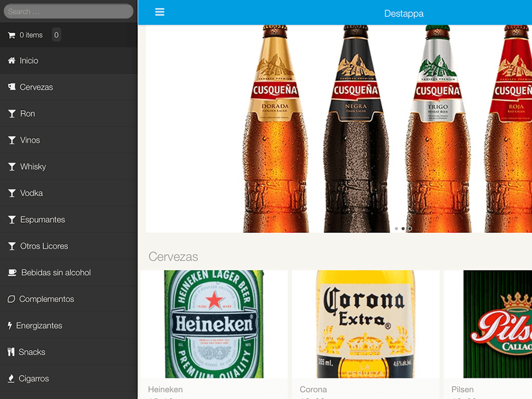The image size is (532, 399).
Task: Click the glass icon beside Vodka
Action: tap(12, 193)
